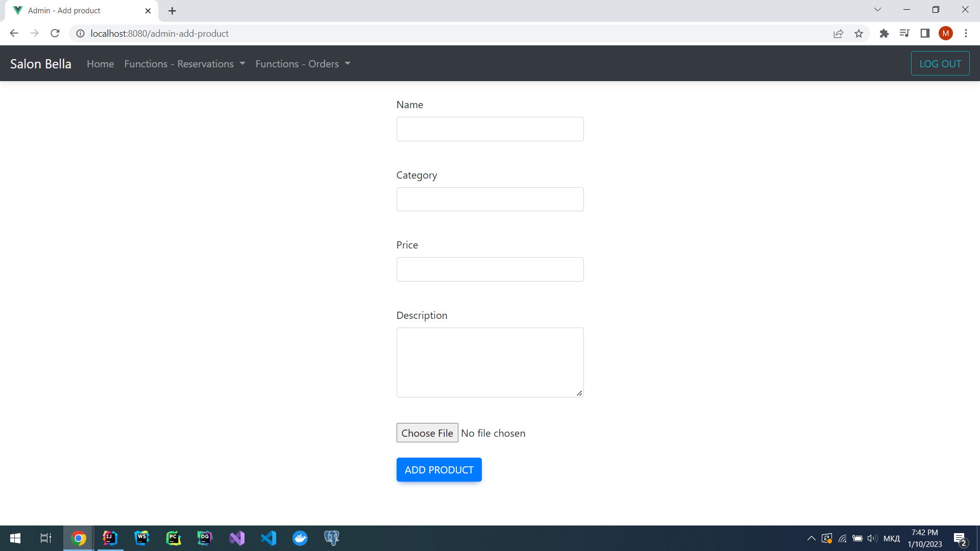980x551 pixels.
Task: Open the Chrome extensions puzzle icon
Action: pos(884,34)
